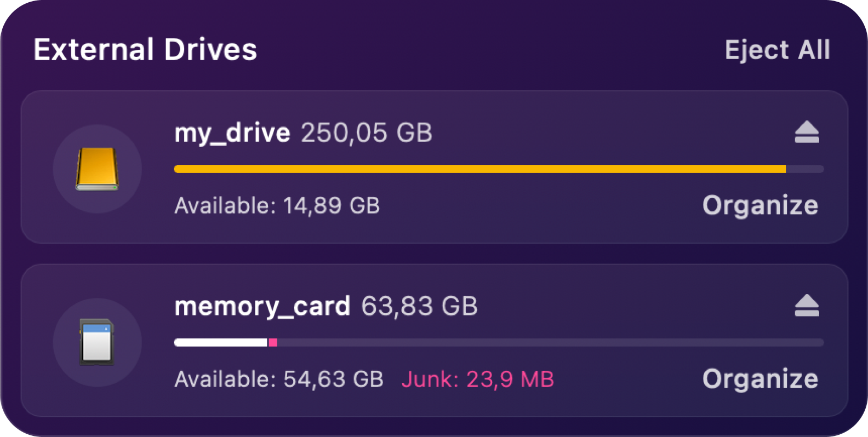Viewport: 868px width, 437px height.
Task: Click Eject All
Action: [x=778, y=50]
